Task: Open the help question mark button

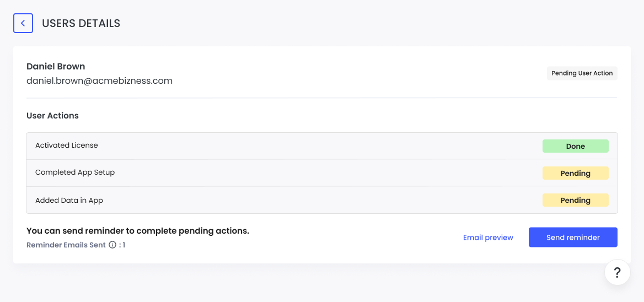Action: click(x=617, y=272)
